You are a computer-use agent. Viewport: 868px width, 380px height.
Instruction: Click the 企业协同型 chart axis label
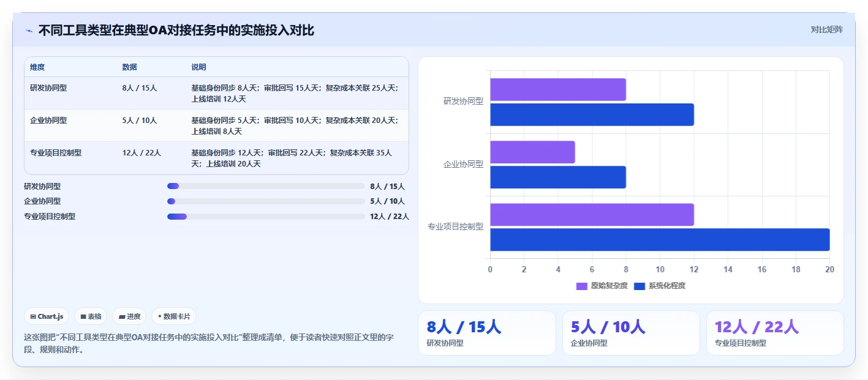pos(463,165)
